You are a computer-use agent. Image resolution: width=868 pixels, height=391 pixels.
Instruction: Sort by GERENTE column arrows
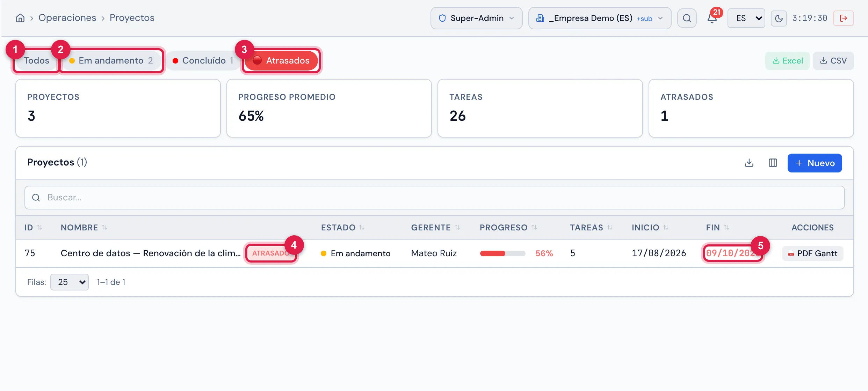[x=457, y=228]
